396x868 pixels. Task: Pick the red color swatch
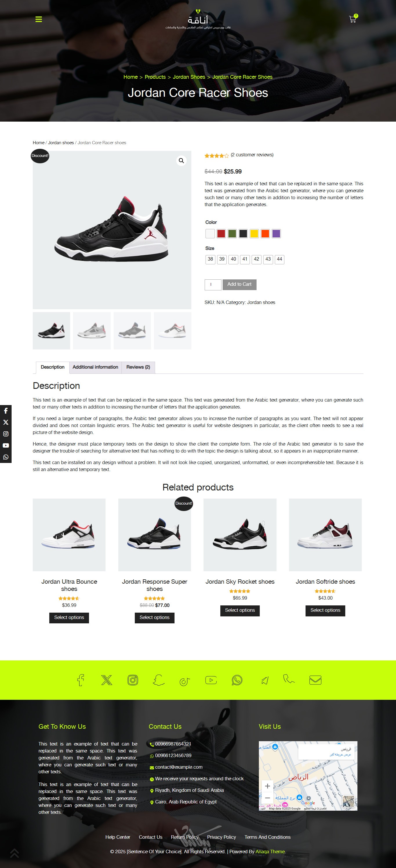[x=221, y=234]
